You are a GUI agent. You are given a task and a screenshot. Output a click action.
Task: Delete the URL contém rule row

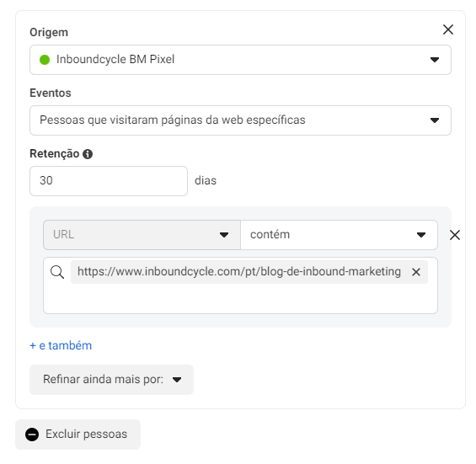(454, 235)
